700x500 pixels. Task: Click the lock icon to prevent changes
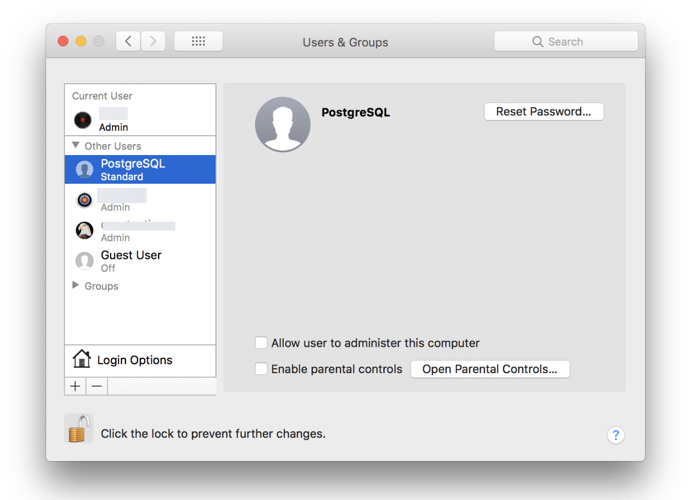[78, 430]
